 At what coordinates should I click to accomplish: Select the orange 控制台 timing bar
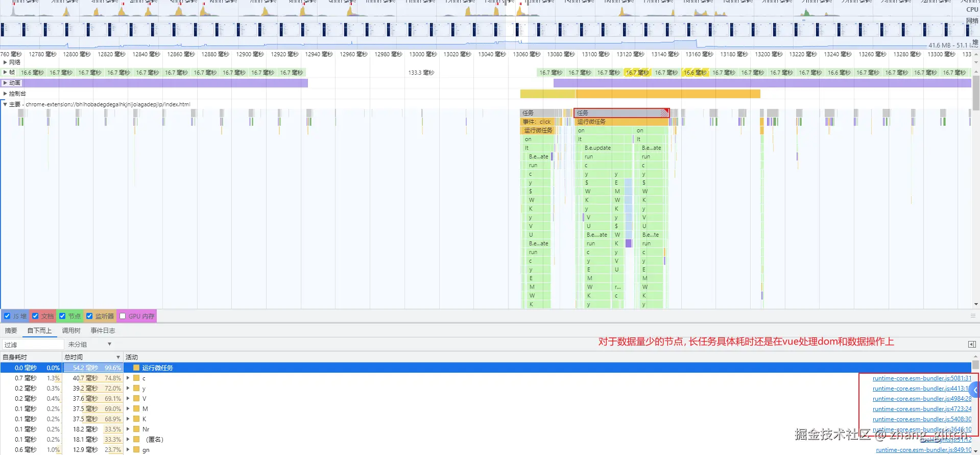668,94
